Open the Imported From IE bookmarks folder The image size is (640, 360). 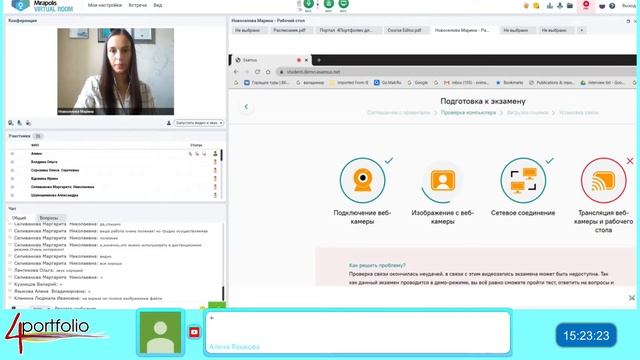pos(349,82)
